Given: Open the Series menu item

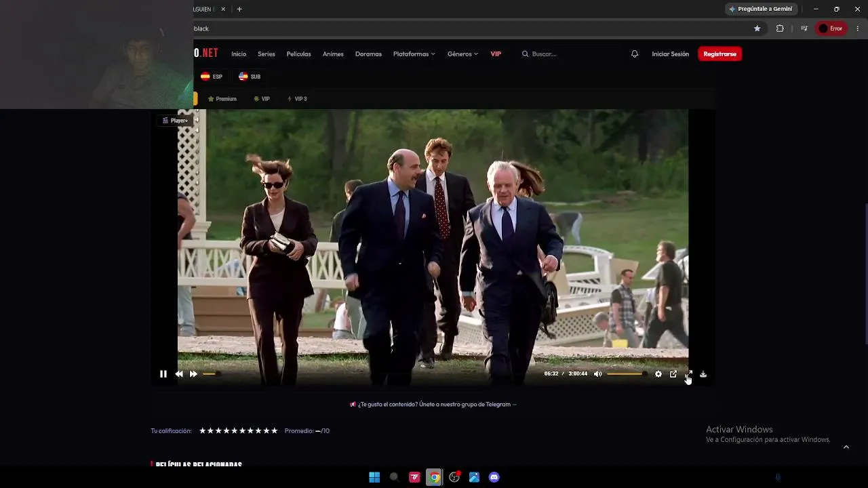Looking at the screenshot, I should 267,54.
